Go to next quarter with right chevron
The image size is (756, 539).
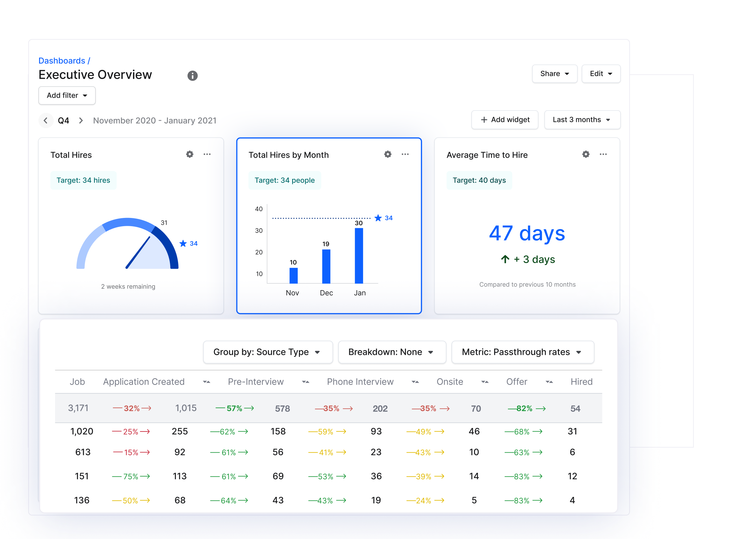coord(81,120)
